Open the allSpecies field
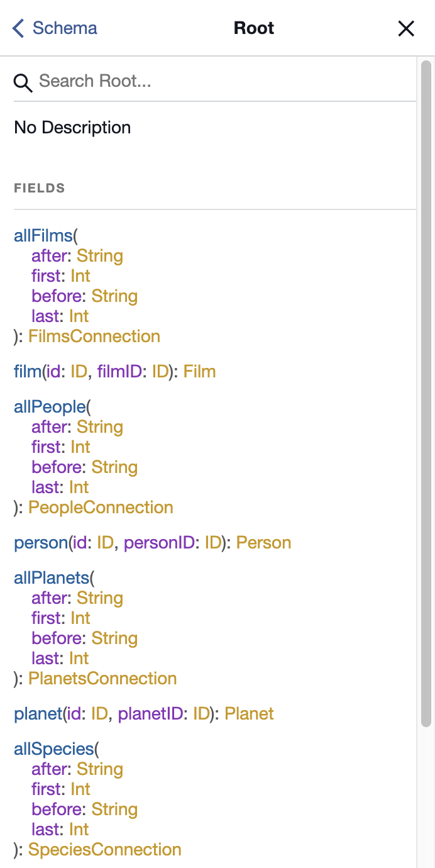Image resolution: width=435 pixels, height=868 pixels. [54, 749]
